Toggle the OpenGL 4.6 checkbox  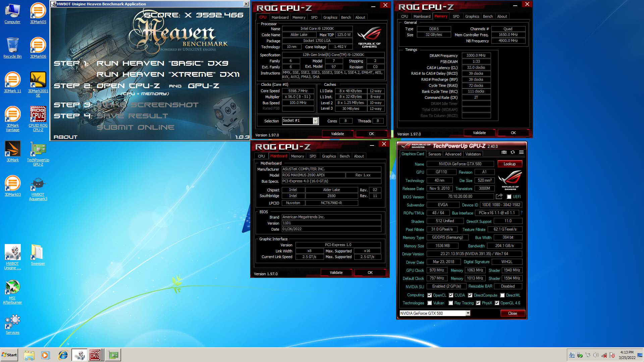497,303
